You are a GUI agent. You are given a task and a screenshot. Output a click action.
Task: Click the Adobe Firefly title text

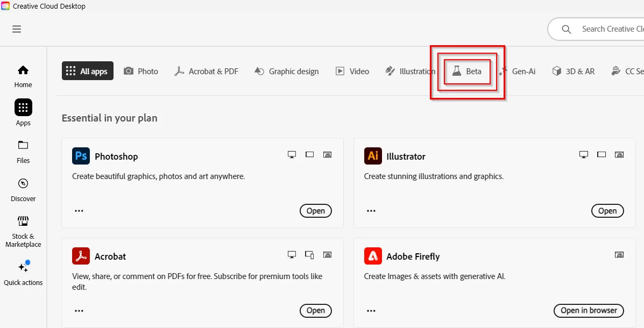click(x=413, y=256)
